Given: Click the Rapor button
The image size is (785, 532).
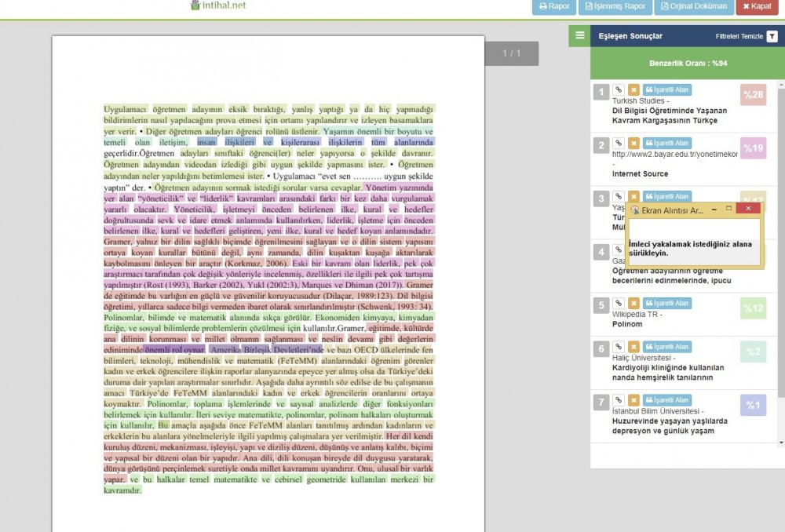Looking at the screenshot, I should coord(553,6).
